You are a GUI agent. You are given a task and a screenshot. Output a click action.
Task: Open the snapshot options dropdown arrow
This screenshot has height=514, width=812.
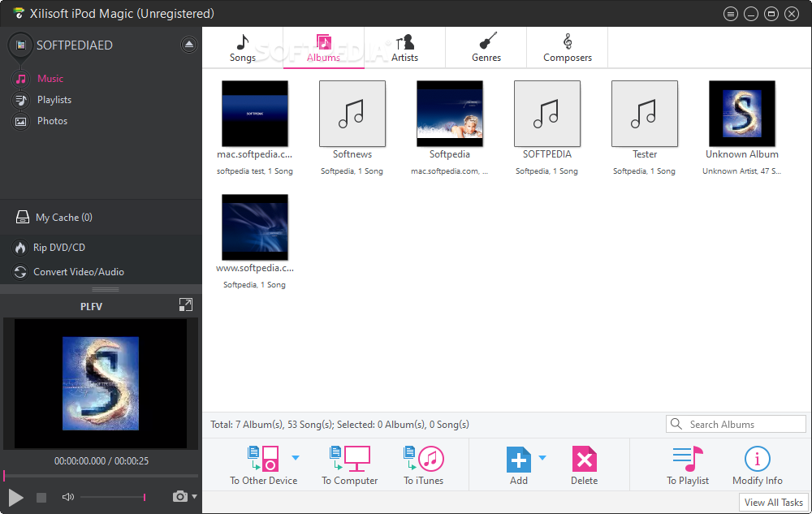(194, 496)
